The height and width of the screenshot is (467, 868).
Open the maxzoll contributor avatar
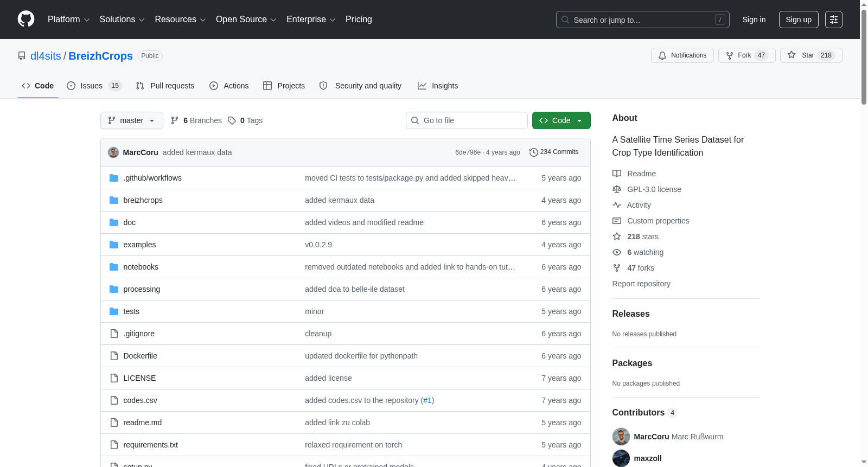(621, 458)
